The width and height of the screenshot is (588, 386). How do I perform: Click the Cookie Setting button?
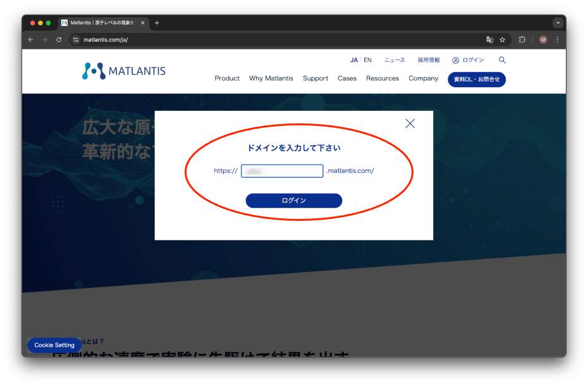click(x=54, y=345)
